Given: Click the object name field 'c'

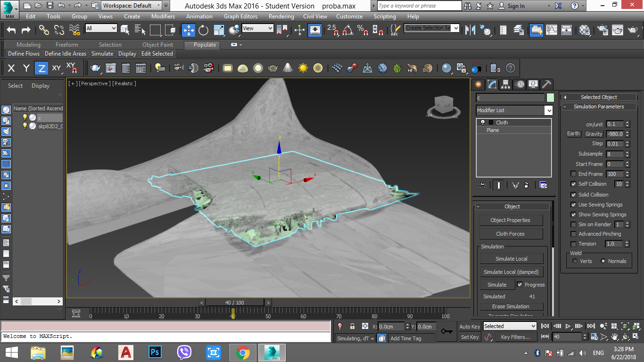Looking at the screenshot, I should pyautogui.click(x=510, y=98).
